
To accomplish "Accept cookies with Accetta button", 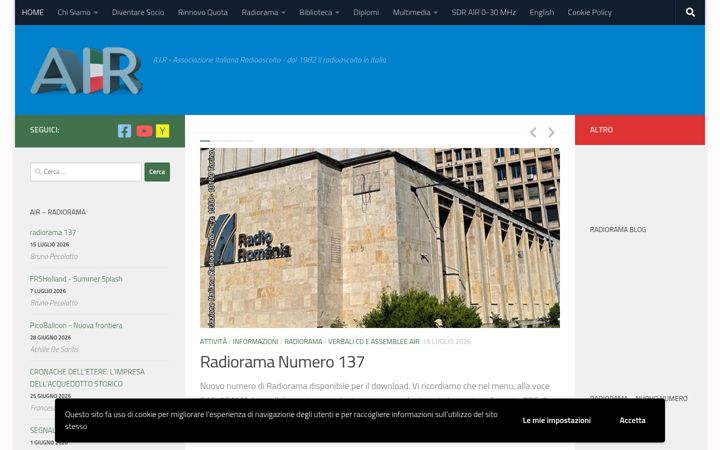I will point(632,420).
